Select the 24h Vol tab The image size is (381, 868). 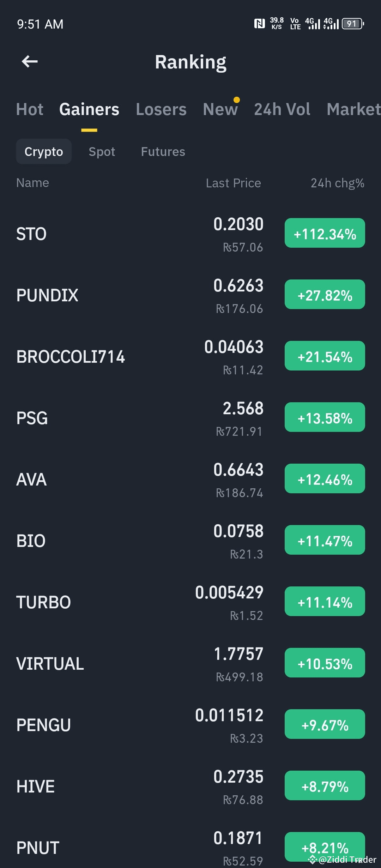[x=282, y=109]
